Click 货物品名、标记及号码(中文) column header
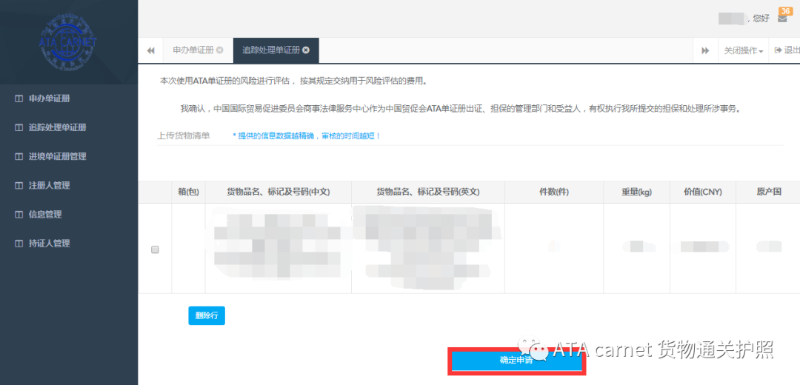Image resolution: width=800 pixels, height=385 pixels. (278, 192)
